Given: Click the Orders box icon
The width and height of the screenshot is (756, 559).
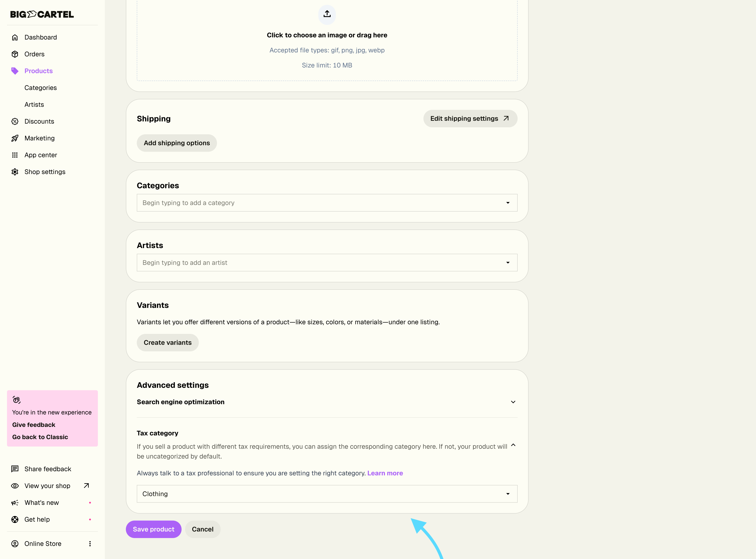Looking at the screenshot, I should point(15,54).
